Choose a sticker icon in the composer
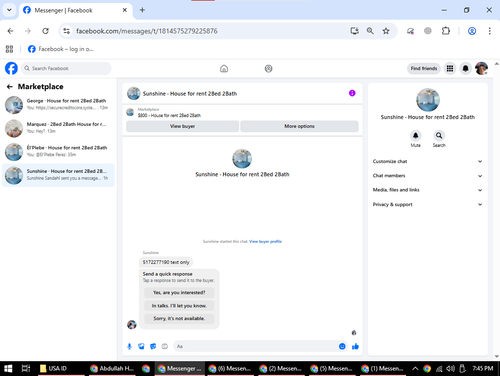 [x=153, y=346]
